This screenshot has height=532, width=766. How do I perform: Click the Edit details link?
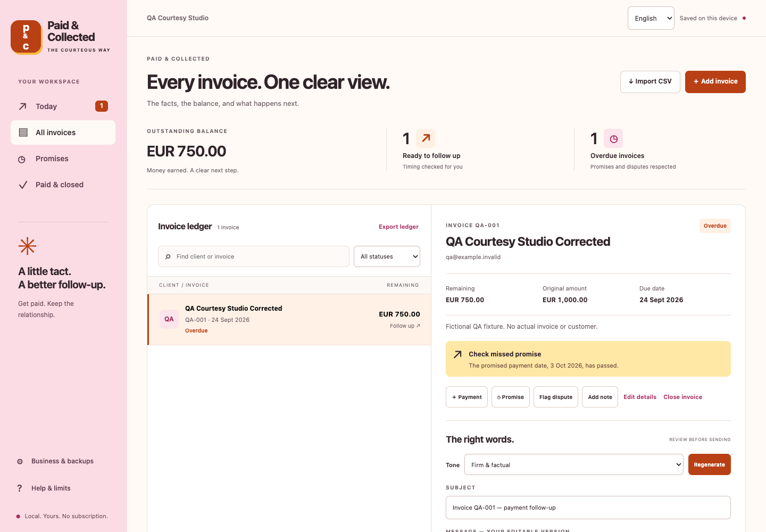point(640,397)
